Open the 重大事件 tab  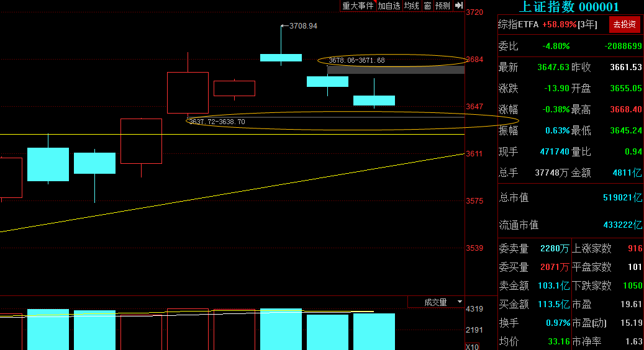pyautogui.click(x=358, y=6)
